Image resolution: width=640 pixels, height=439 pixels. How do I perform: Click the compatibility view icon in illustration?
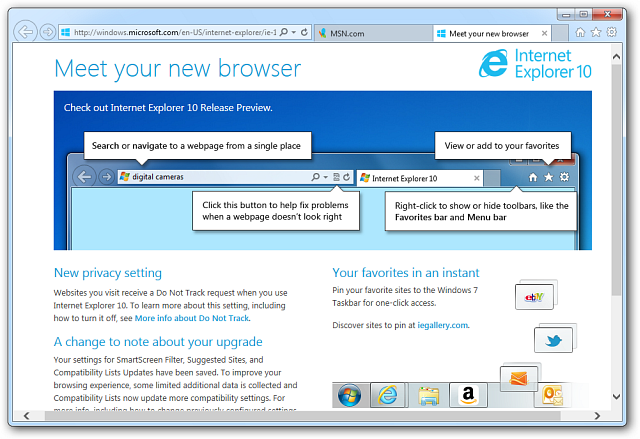336,177
